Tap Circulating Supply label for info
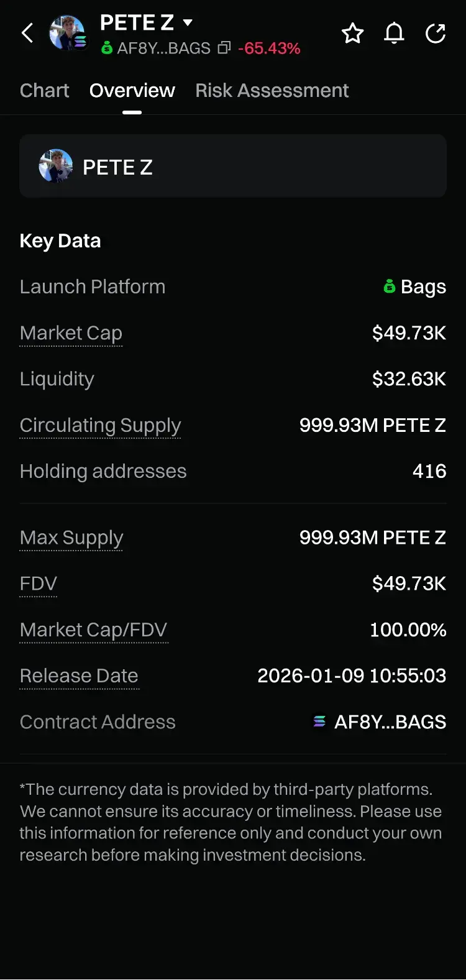 [x=100, y=425]
